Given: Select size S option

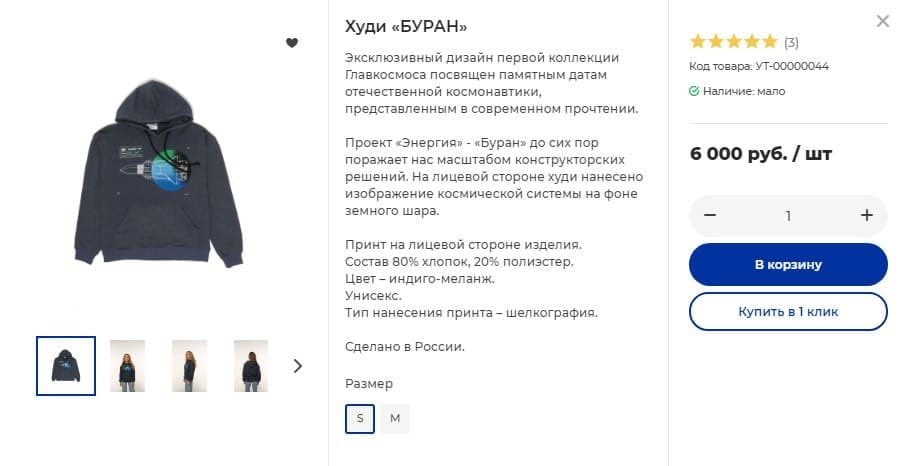Looking at the screenshot, I should tap(360, 419).
